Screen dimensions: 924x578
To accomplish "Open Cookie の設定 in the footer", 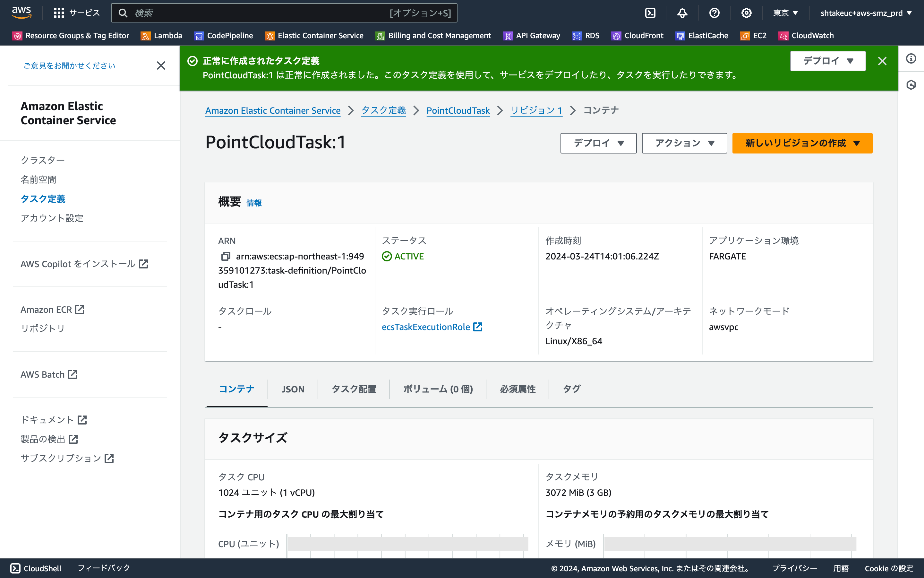I will point(889,568).
